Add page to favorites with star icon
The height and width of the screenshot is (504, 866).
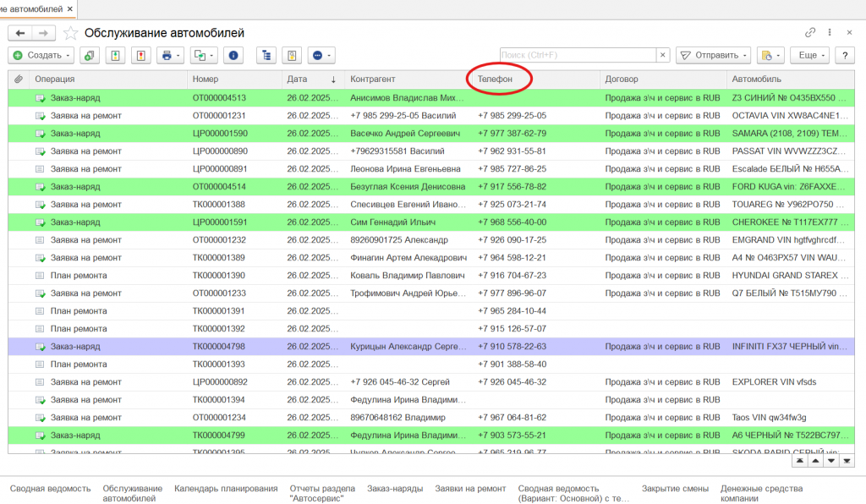tap(71, 33)
